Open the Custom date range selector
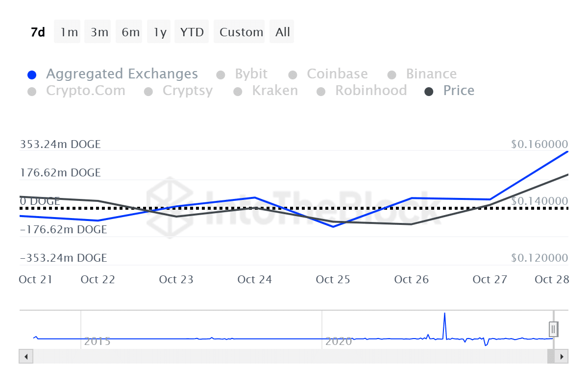The image size is (588, 392). [x=240, y=31]
